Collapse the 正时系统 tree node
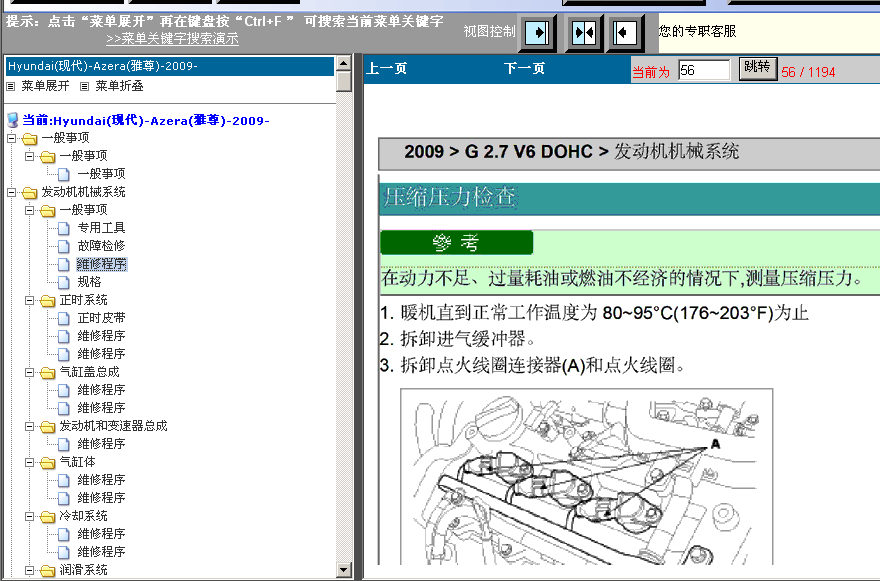 [x=29, y=300]
